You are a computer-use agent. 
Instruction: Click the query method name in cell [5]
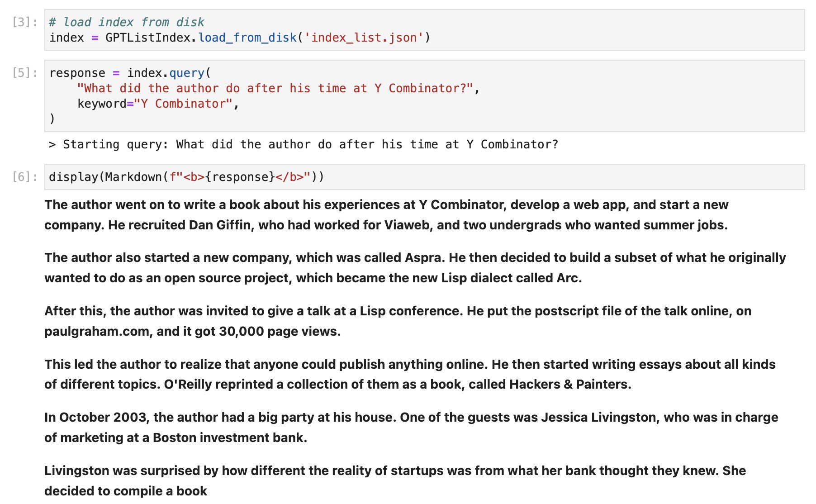click(x=187, y=72)
